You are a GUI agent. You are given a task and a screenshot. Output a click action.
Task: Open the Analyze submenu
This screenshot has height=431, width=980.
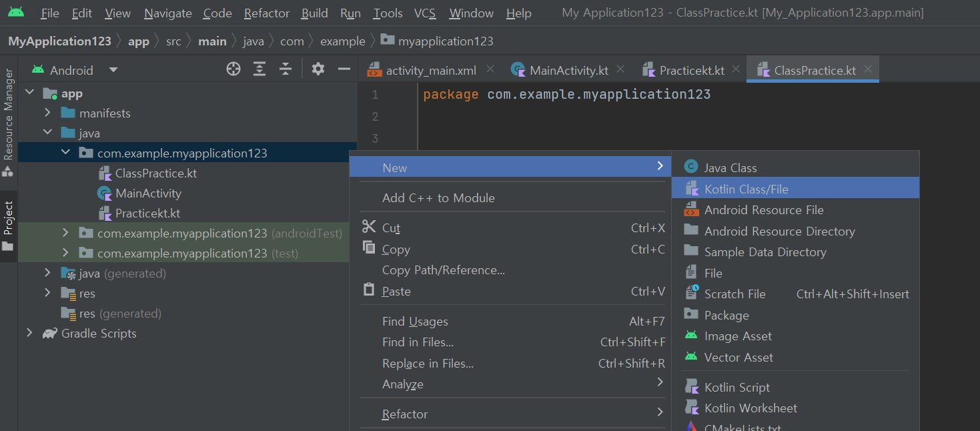[x=510, y=384]
